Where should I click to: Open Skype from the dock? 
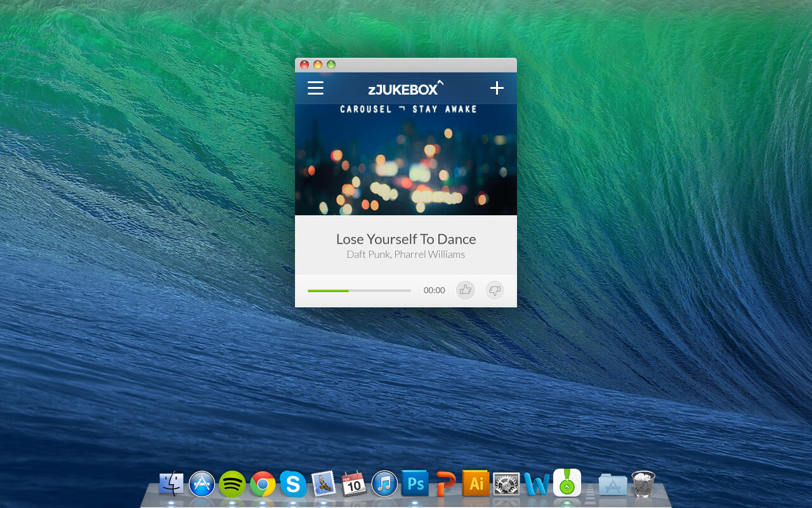point(293,484)
